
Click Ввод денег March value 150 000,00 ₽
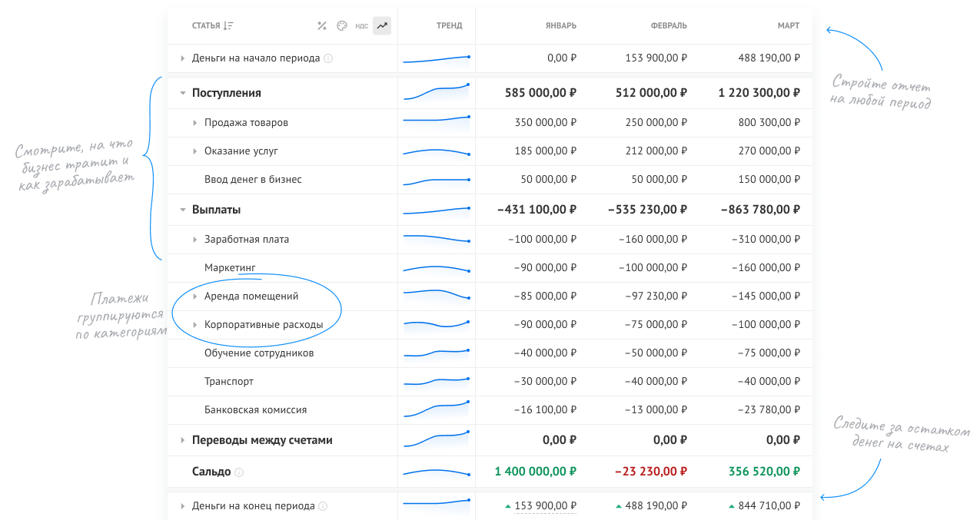(769, 180)
